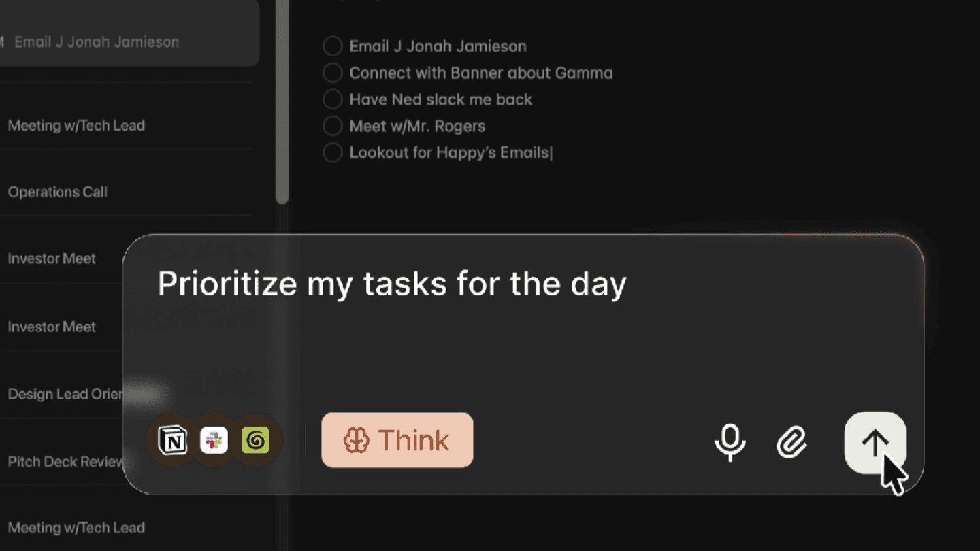Screen dimensions: 980x551
Task: Mark Have Ned slack me back done
Action: (332, 99)
